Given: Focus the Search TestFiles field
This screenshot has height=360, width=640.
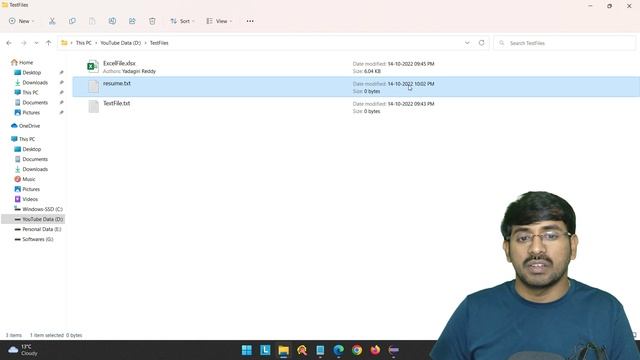Looking at the screenshot, I should click(x=564, y=43).
